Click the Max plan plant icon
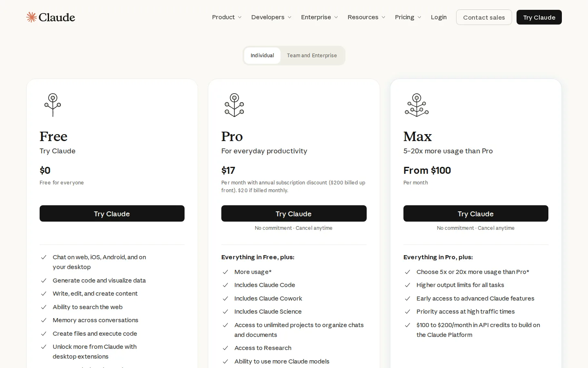 click(x=416, y=105)
